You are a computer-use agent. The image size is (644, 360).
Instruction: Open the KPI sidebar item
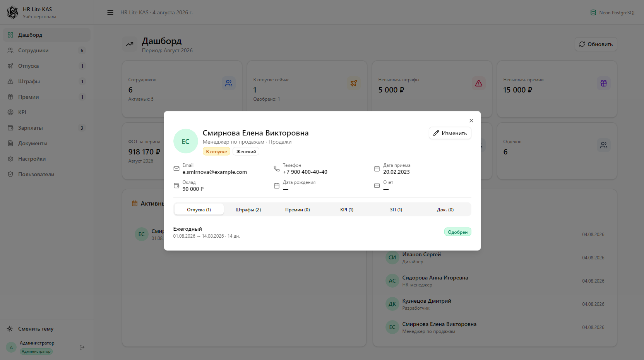tap(47, 112)
